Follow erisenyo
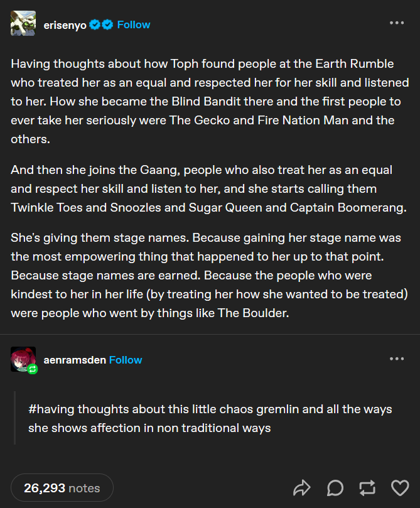The image size is (420, 508). click(134, 24)
